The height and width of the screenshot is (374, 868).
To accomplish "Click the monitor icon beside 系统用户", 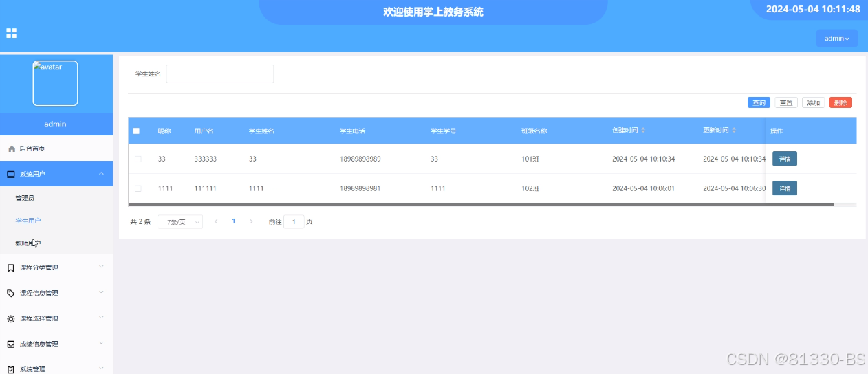I will click(x=11, y=174).
